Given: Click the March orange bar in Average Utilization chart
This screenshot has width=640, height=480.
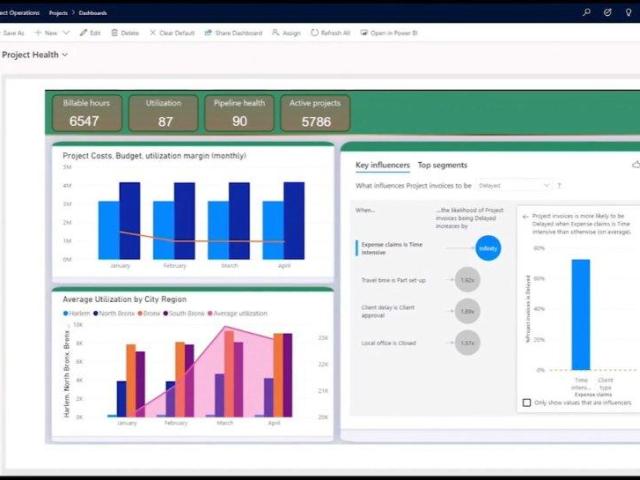Looking at the screenshot, I should [x=229, y=373].
